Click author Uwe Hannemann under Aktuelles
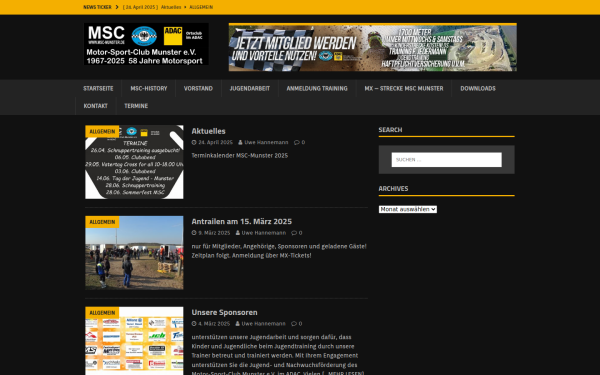 266,142
